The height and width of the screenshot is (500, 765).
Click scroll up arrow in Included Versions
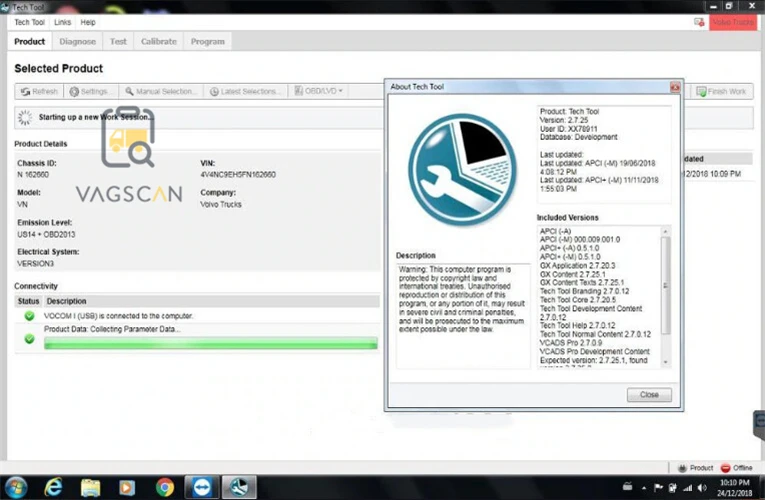coord(665,231)
